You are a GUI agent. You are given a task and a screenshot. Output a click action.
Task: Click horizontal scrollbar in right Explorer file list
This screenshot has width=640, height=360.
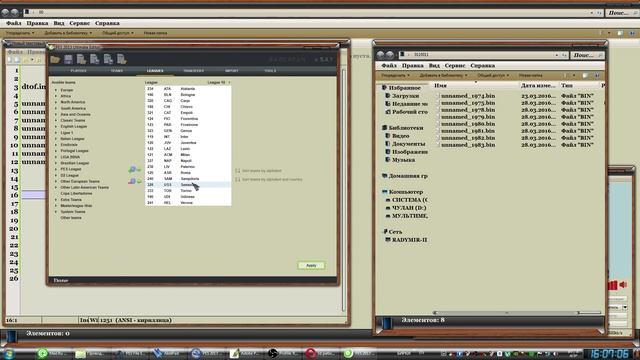click(x=506, y=313)
